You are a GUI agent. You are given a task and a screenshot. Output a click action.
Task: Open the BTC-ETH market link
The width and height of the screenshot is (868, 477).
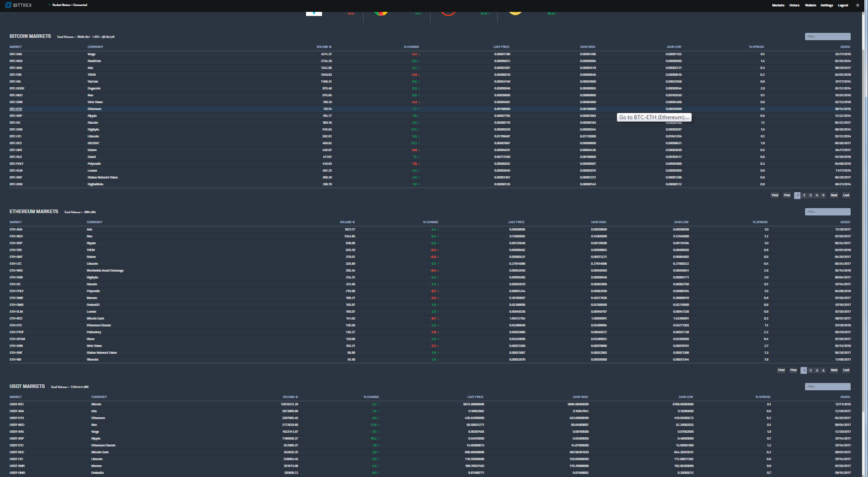(16, 109)
